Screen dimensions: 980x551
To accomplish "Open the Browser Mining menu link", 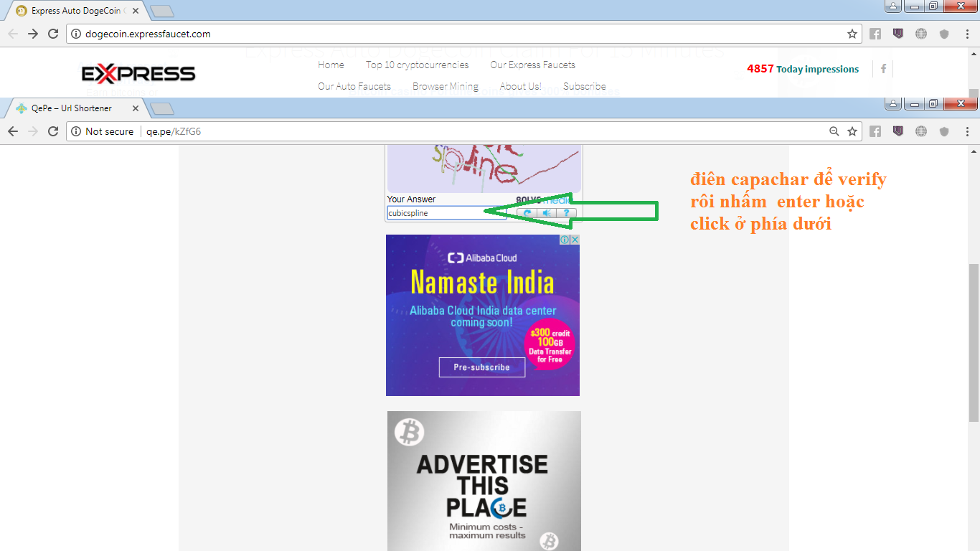I will [x=446, y=86].
